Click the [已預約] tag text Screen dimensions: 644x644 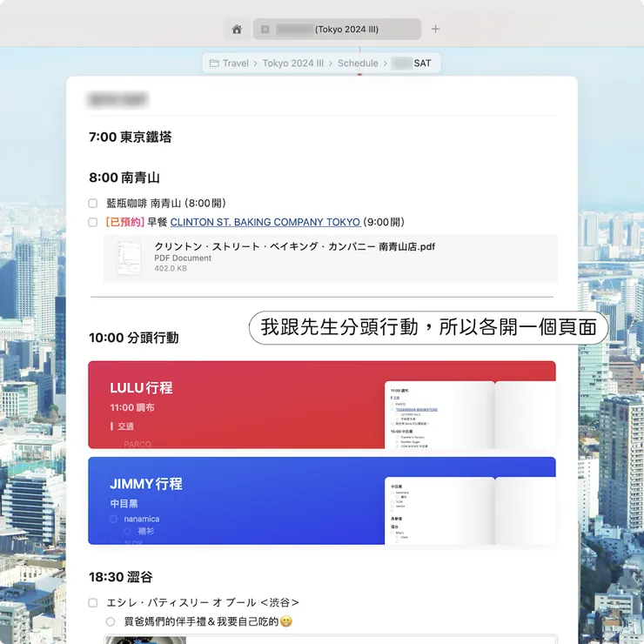point(124,222)
